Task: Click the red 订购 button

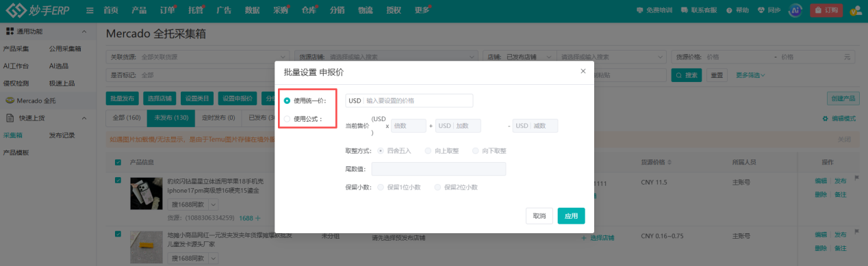Action: click(826, 10)
